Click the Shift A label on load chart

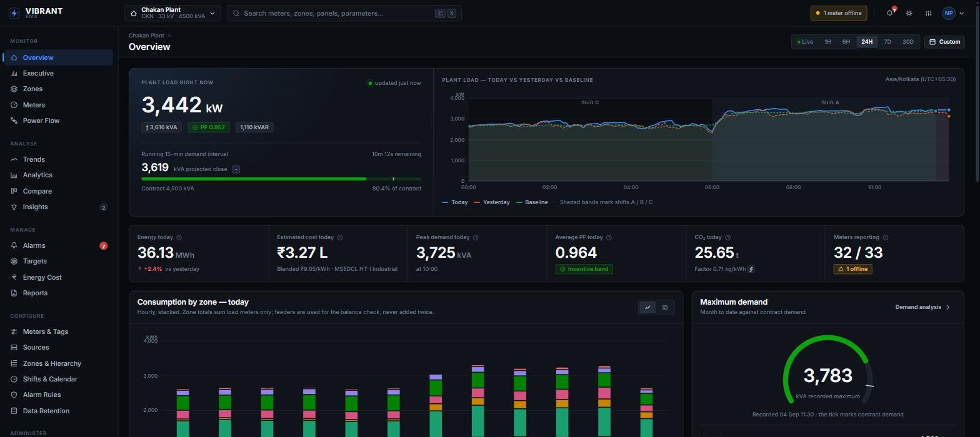(x=830, y=102)
